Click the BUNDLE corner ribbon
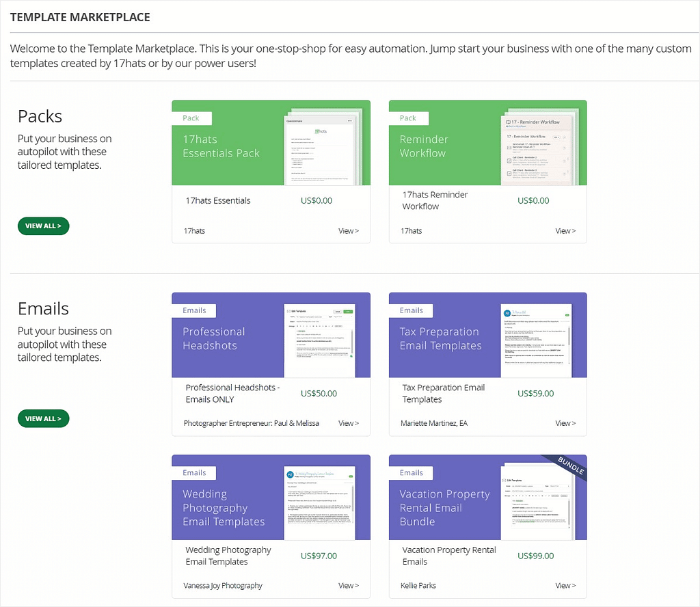This screenshot has height=607, width=700. (570, 466)
